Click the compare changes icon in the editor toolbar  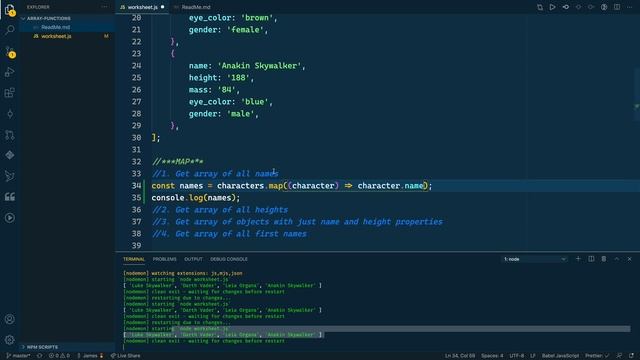540,7
